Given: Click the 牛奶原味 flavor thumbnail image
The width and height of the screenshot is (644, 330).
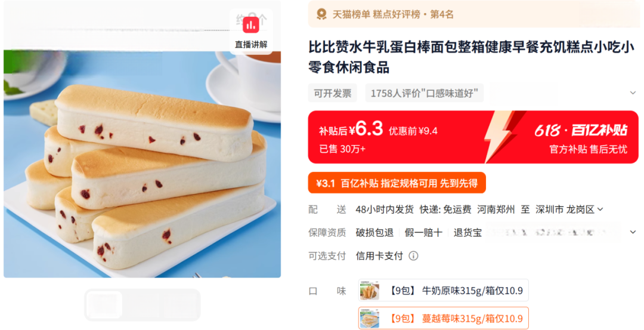Looking at the screenshot, I should (x=369, y=291).
